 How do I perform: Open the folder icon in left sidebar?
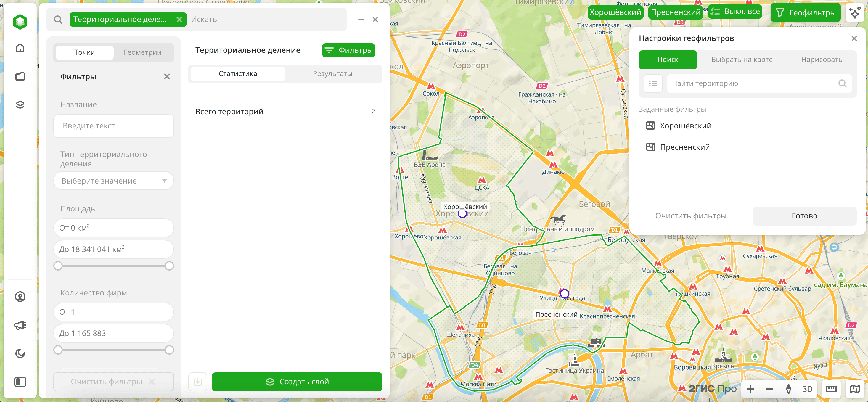(20, 76)
